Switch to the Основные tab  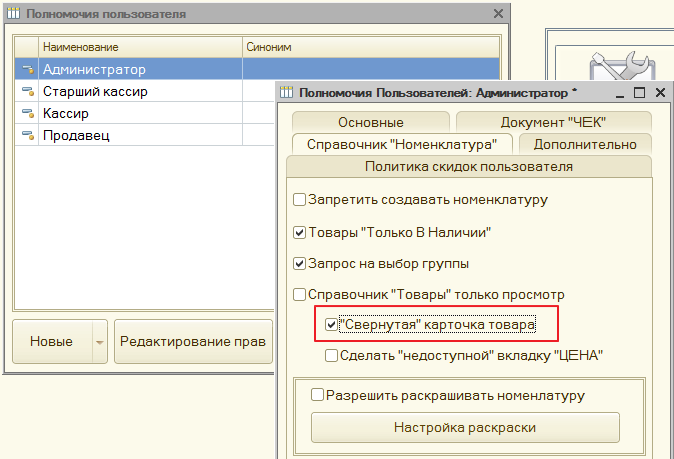[371, 122]
